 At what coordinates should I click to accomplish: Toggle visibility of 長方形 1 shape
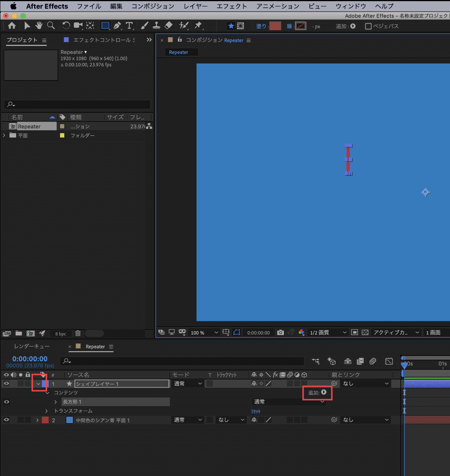[x=6, y=402]
